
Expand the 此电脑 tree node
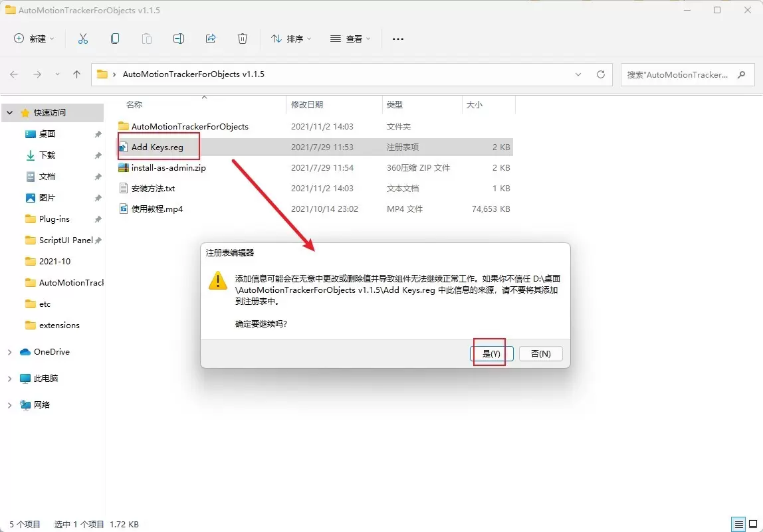(9, 379)
